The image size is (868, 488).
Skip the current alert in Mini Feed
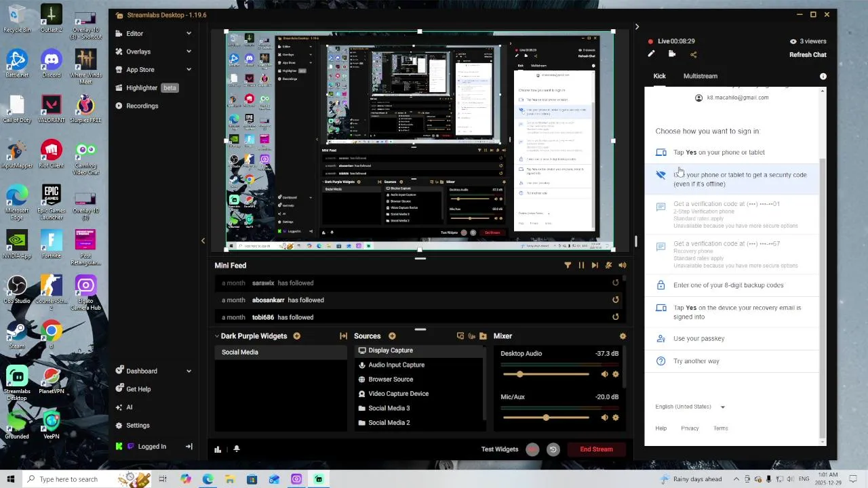(595, 266)
